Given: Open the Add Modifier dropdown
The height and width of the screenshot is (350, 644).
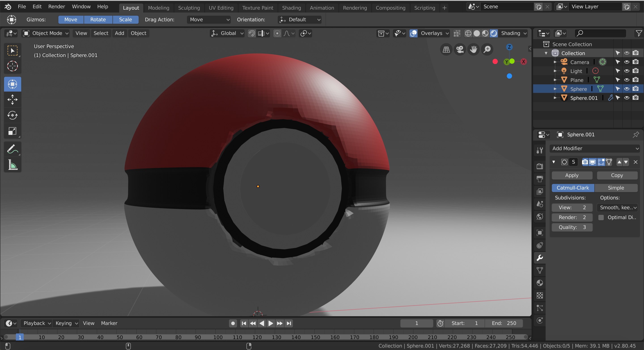Looking at the screenshot, I should click(x=595, y=148).
